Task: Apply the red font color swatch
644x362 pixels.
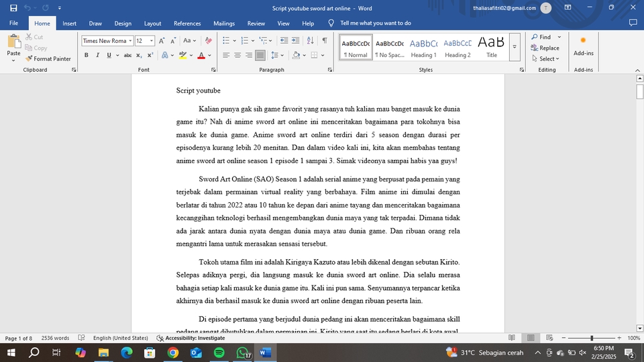Action: tap(201, 55)
